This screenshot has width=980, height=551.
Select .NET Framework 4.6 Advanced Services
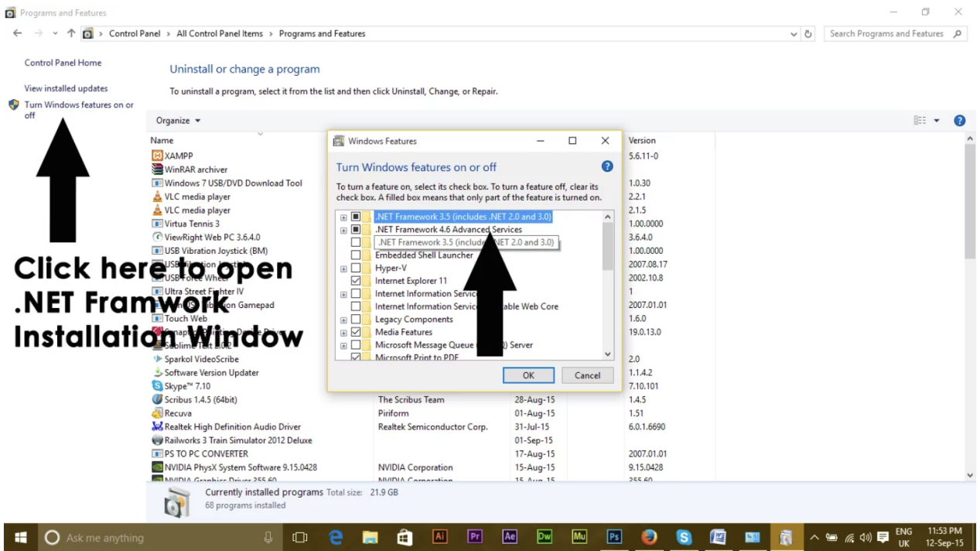coord(449,229)
